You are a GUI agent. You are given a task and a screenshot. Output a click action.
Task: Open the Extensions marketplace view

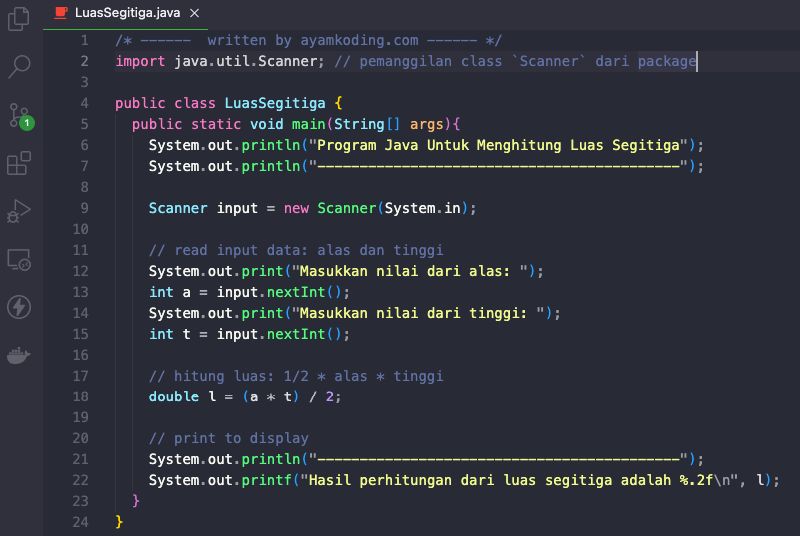coord(19,163)
